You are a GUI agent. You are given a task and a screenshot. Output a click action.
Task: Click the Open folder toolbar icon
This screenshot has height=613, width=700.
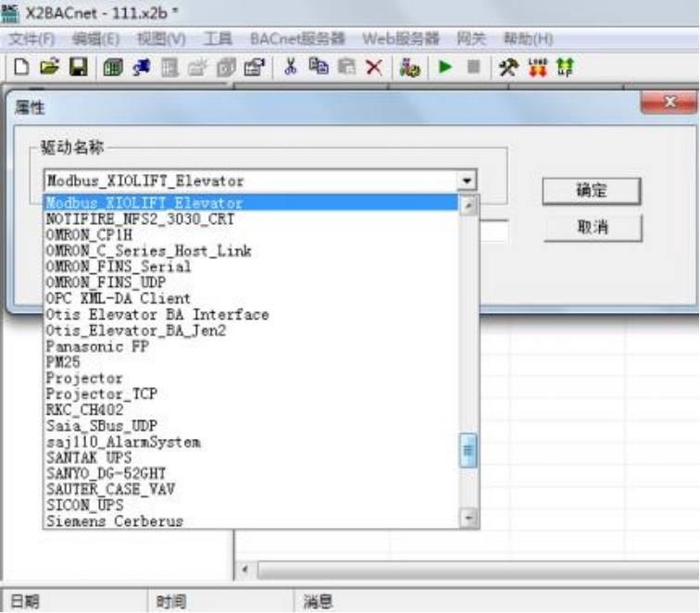pyautogui.click(x=49, y=68)
